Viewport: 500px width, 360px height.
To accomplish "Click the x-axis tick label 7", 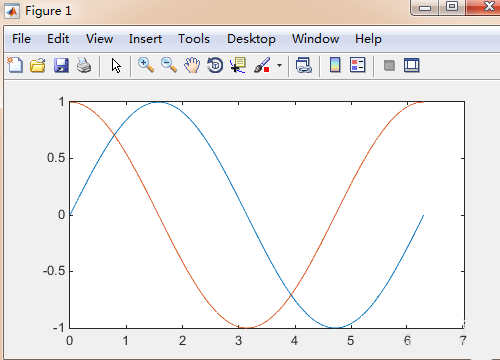I will coord(463,341).
